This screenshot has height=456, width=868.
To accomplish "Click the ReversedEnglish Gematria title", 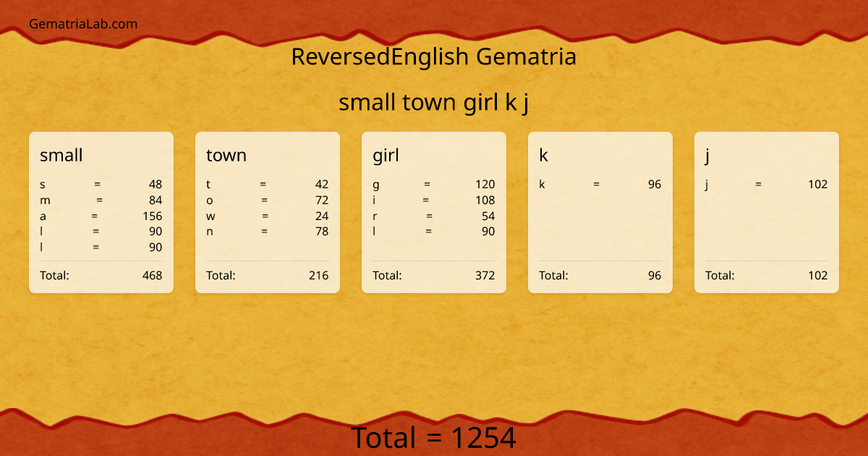I will [x=434, y=56].
